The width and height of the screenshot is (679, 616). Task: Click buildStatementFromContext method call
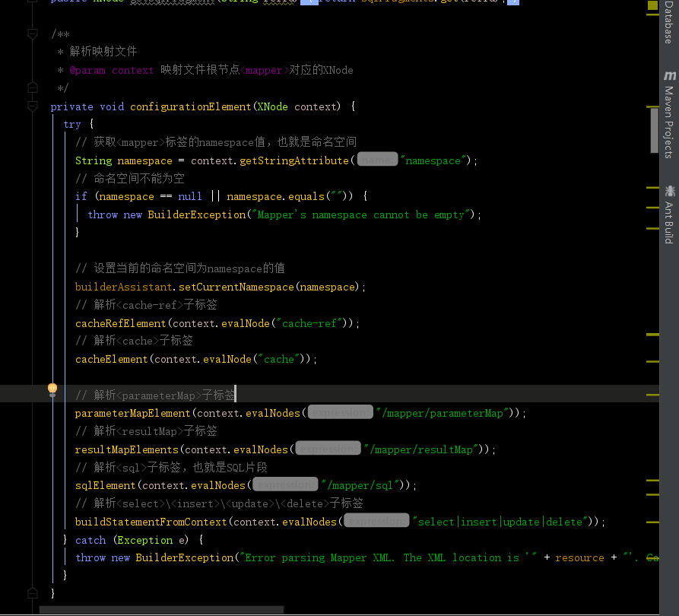tap(151, 522)
